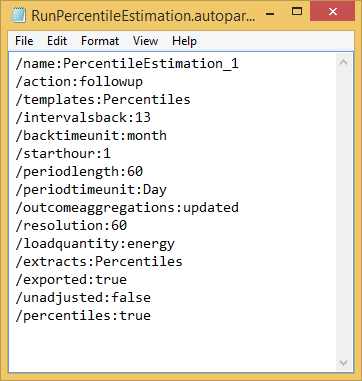Screen dimensions: 362x381
Task: Open the View menu
Action: 145,41
